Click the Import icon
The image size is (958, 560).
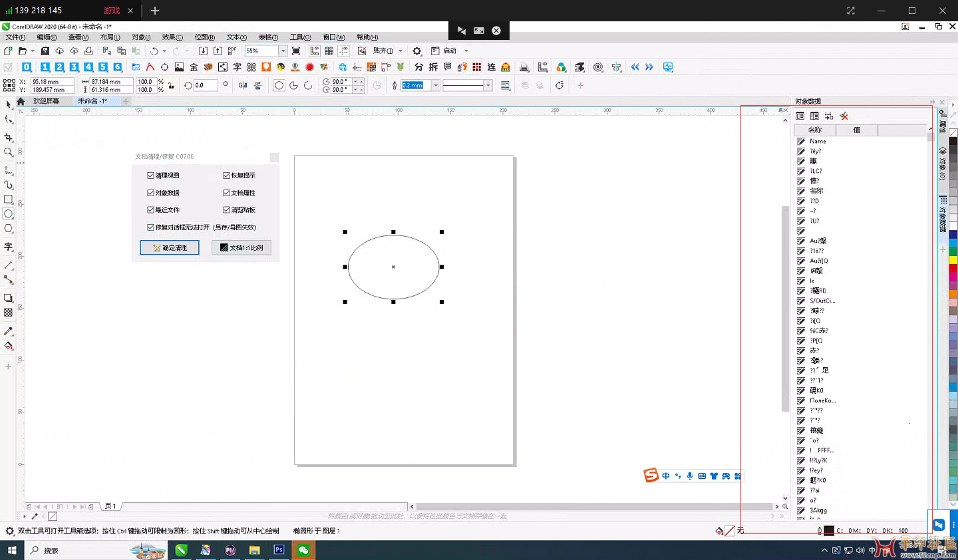[x=203, y=51]
